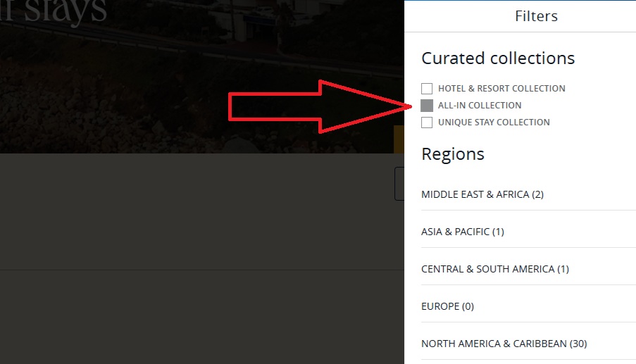Expand the Middle East & Africa region
The height and width of the screenshot is (364, 636).
click(x=528, y=194)
